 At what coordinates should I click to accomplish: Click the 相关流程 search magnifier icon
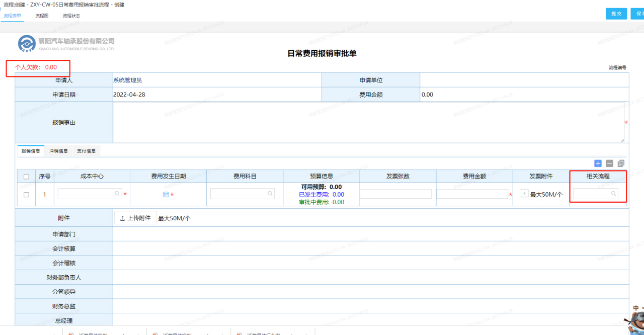(x=613, y=194)
